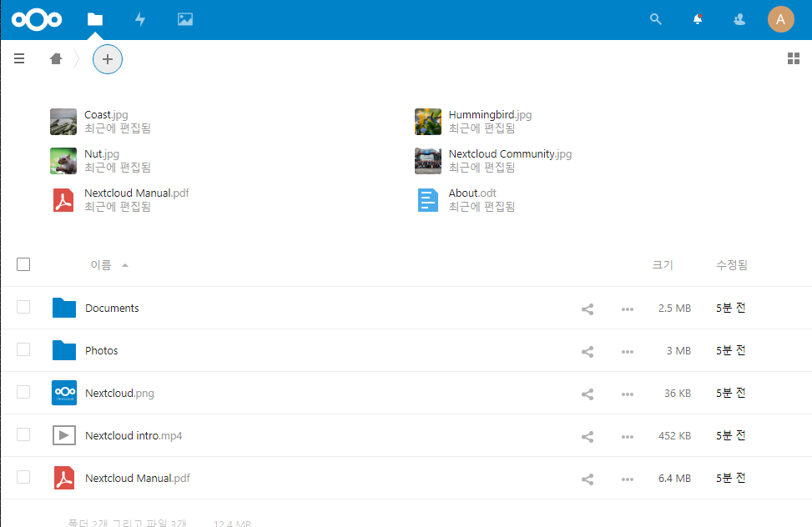Open the Files app icon
This screenshot has height=527, width=812.
coord(95,20)
